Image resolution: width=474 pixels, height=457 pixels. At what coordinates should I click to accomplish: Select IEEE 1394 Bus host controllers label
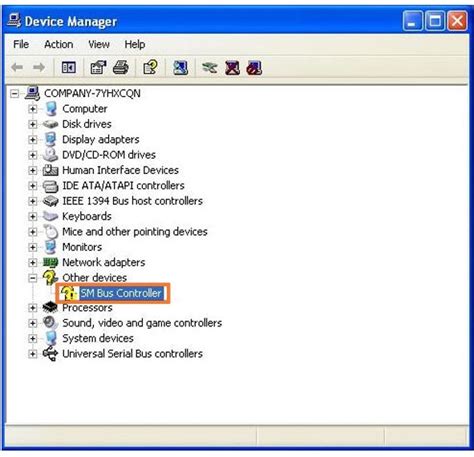coord(133,201)
